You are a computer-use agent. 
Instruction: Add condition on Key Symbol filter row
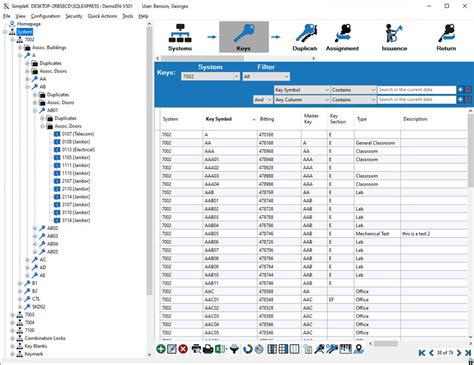(x=460, y=90)
